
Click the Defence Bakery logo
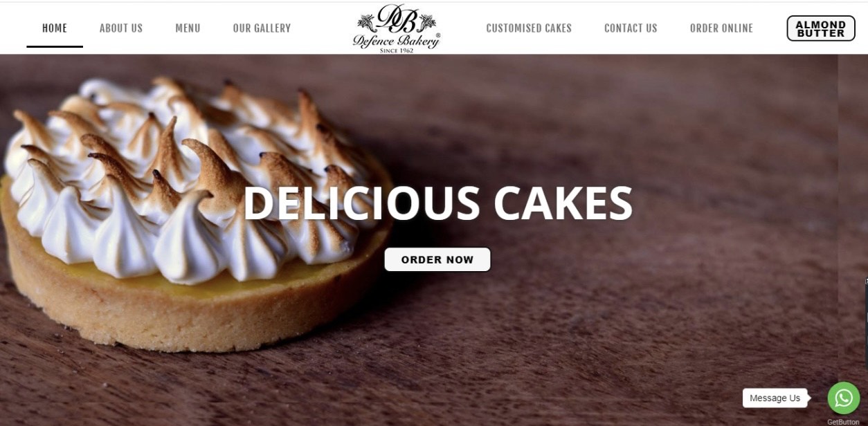396,28
